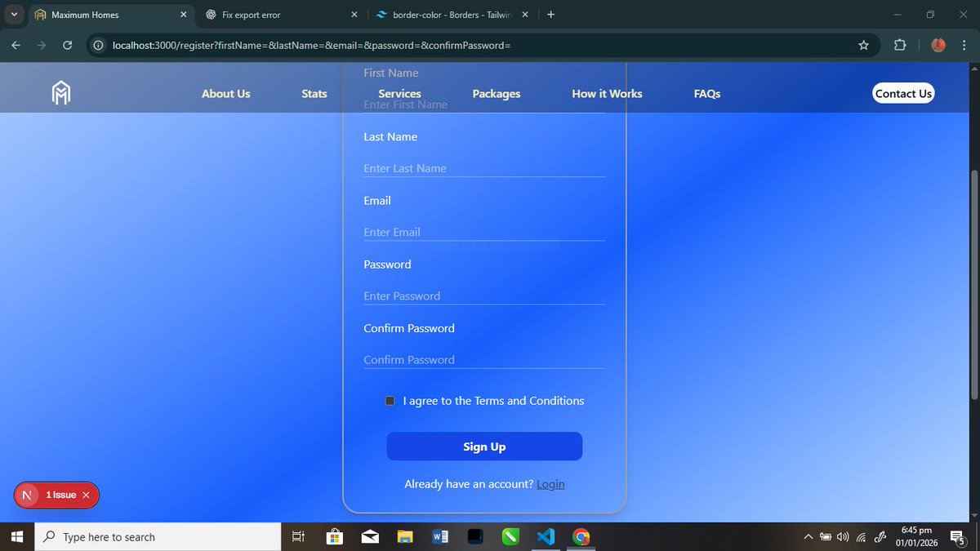Click the Maximum Homes logo icon
This screenshot has height=551, width=980.
coord(61,93)
